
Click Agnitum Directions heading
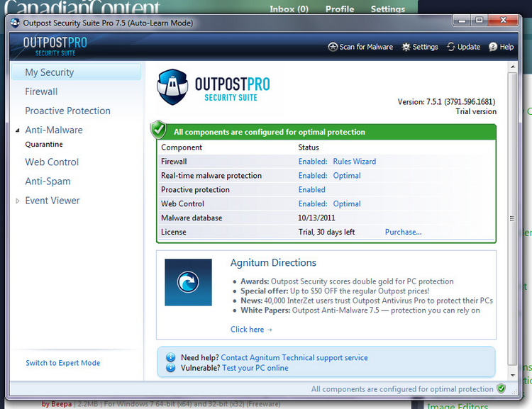pos(273,262)
